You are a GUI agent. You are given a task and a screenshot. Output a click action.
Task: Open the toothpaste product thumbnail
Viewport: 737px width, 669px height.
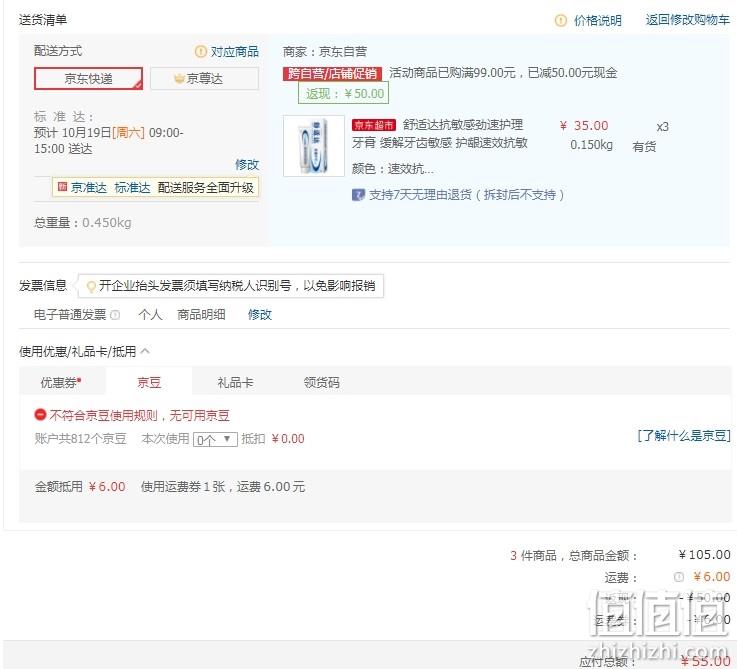point(314,146)
